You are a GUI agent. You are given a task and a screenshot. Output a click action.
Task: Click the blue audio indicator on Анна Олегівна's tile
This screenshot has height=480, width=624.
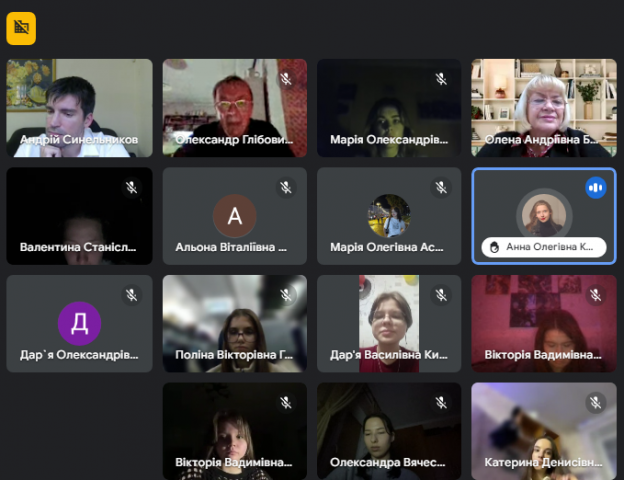click(x=595, y=187)
